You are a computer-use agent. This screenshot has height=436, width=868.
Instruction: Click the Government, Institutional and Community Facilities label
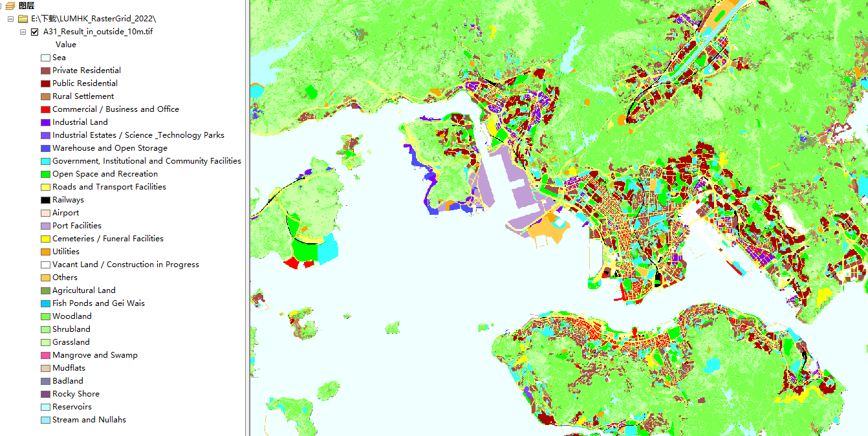[147, 161]
